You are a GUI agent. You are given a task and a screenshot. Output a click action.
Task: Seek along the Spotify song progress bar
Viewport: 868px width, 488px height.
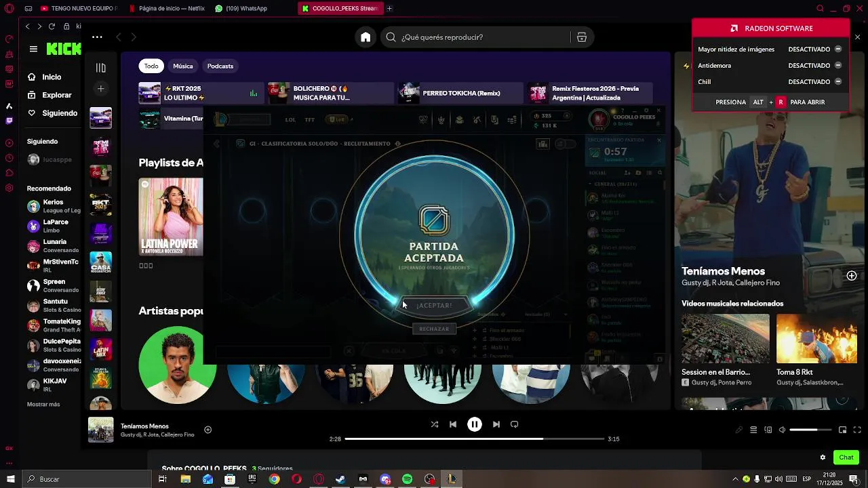(475, 439)
